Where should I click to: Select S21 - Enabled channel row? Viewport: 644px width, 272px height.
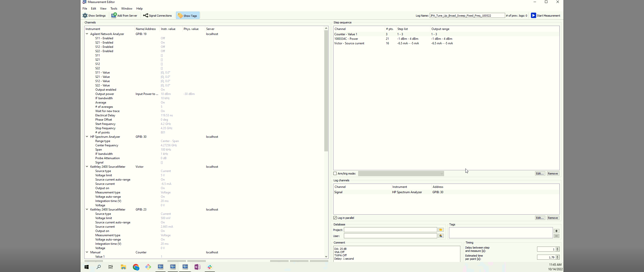[x=204, y=43]
